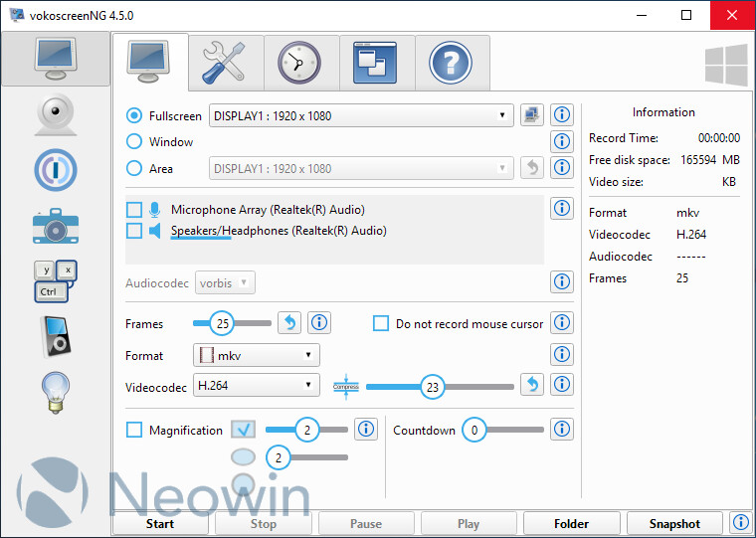Reset video compression slider to default

532,384
